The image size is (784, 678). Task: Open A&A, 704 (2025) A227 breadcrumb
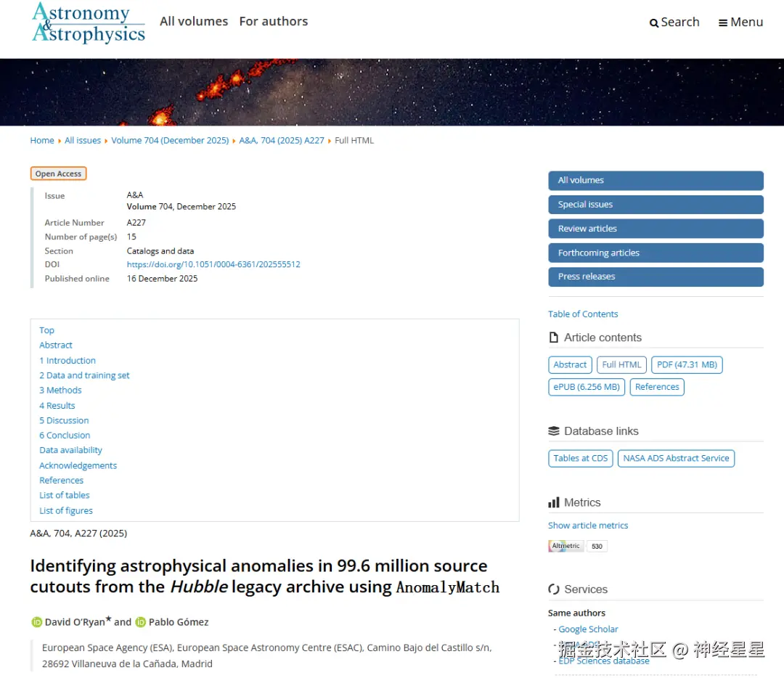(282, 141)
